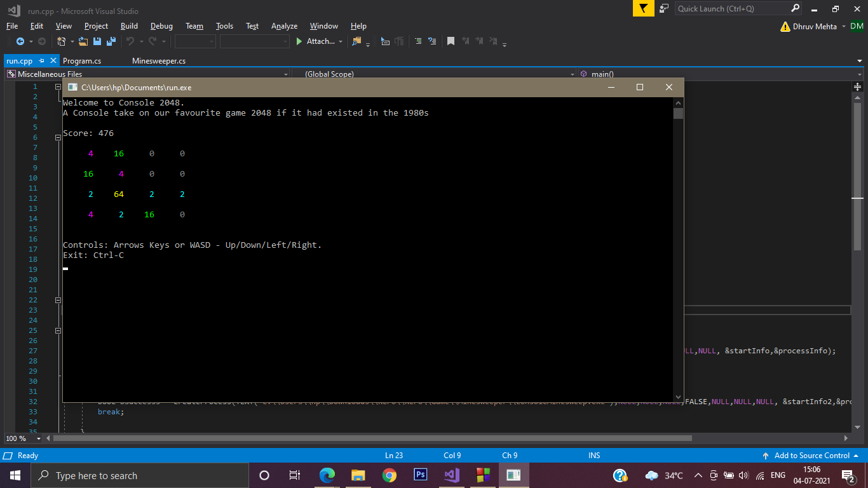Click the editor split handle above scrollbar
This screenshot has height=488, width=868.
[857, 86]
